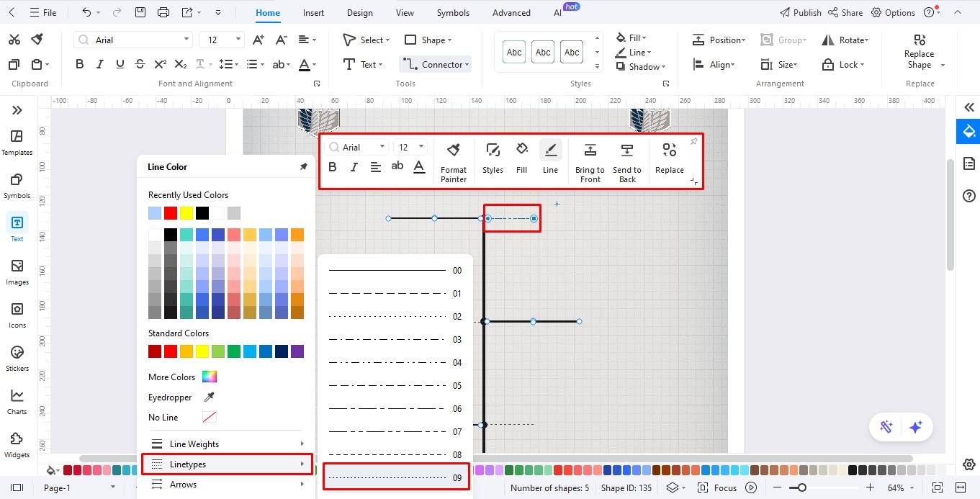Pick red in Recently Used Colors
The image size is (980, 499).
[171, 213]
